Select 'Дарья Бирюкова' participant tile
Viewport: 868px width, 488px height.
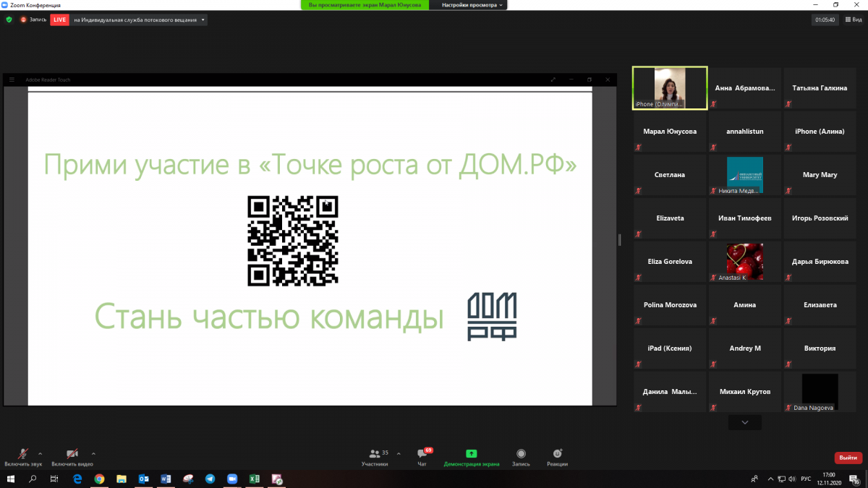click(820, 262)
